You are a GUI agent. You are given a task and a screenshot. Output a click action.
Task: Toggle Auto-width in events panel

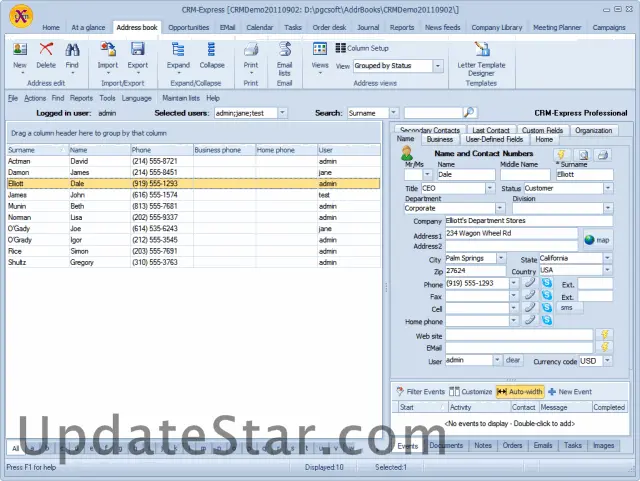[519, 392]
